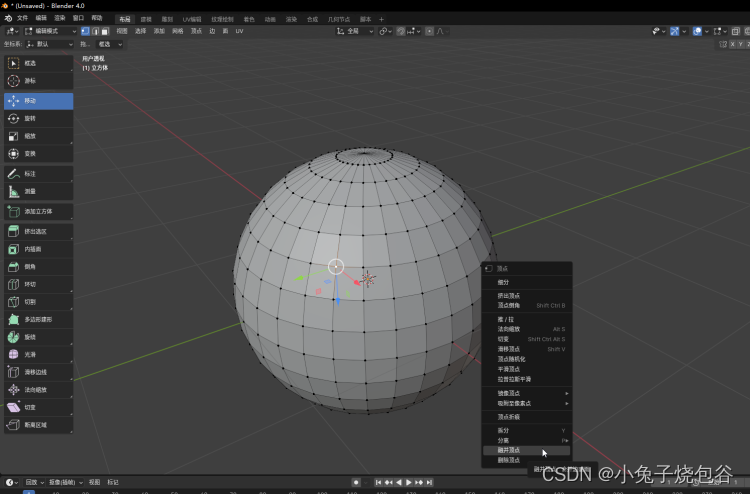This screenshot has width=750, height=494.
Task: Open the 网格 (Mesh) header menu
Action: 177,31
